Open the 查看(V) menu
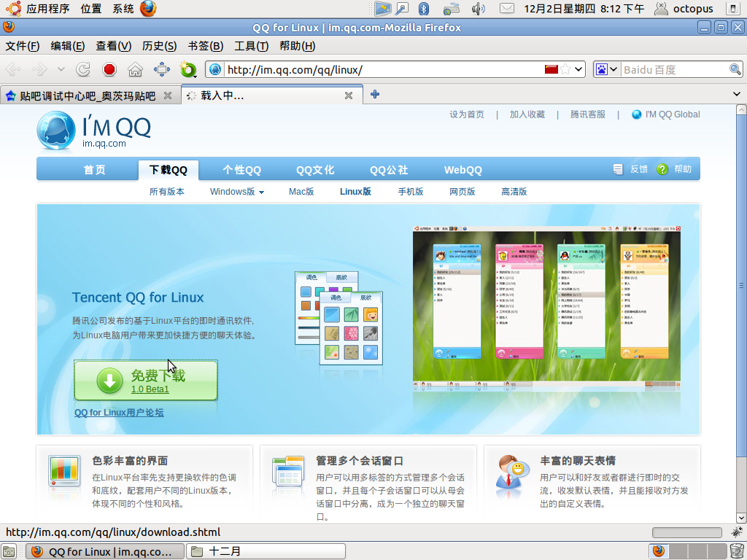This screenshot has height=560, width=747. (113, 46)
